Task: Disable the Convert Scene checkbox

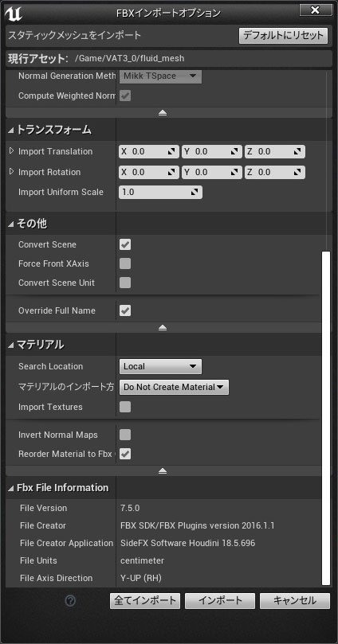Action: 125,245
